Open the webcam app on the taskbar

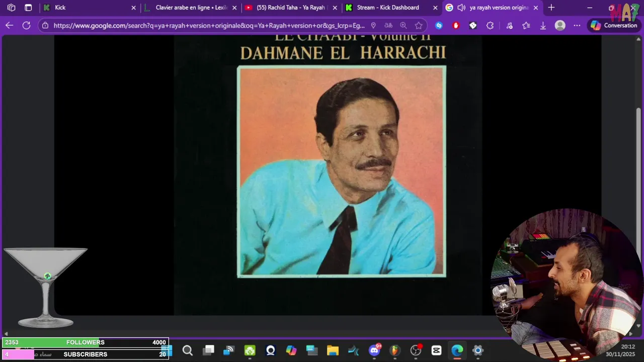tap(271, 350)
